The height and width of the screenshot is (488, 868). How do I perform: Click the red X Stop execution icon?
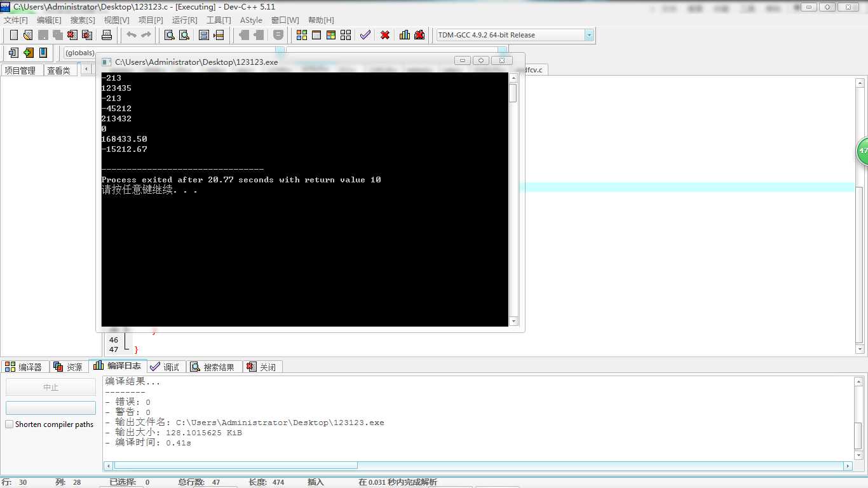(385, 35)
